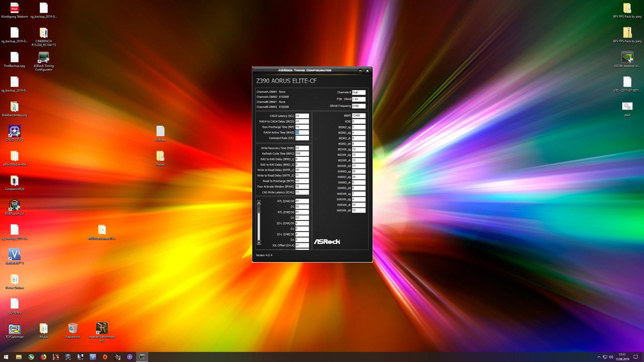The image size is (644, 362).
Task: Click the RAS# to CAS# Delay (tRCD) field
Action: pos(302,121)
